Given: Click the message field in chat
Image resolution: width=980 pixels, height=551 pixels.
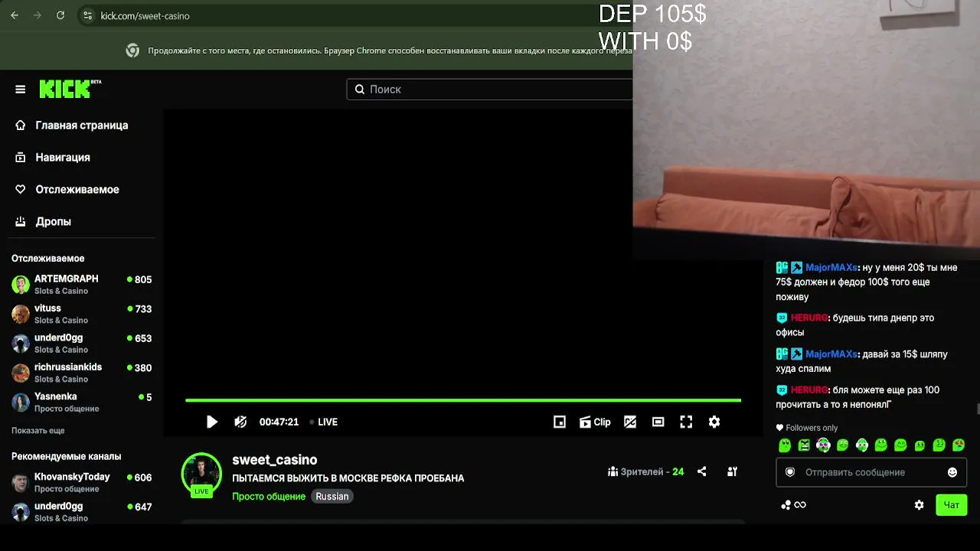Looking at the screenshot, I should click(x=871, y=472).
